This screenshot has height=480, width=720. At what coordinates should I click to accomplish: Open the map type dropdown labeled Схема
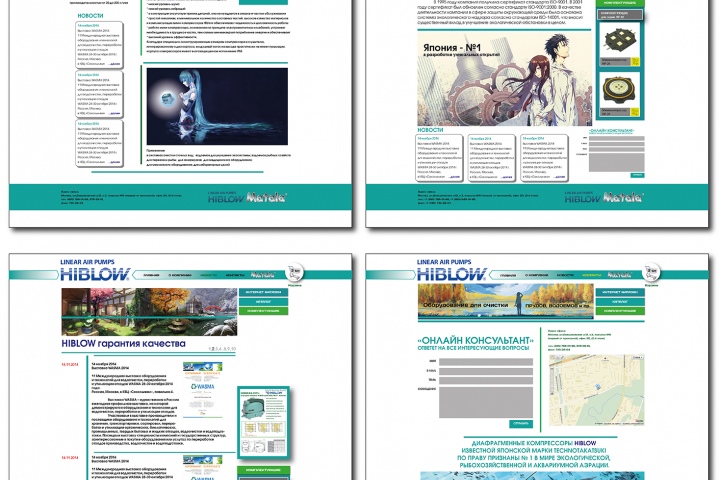[x=637, y=357]
